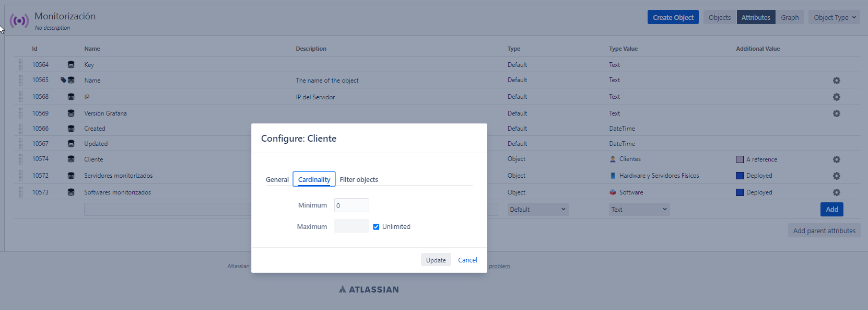Image resolution: width=868 pixels, height=310 pixels.
Task: Open the Object Type dropdown menu
Action: click(835, 17)
